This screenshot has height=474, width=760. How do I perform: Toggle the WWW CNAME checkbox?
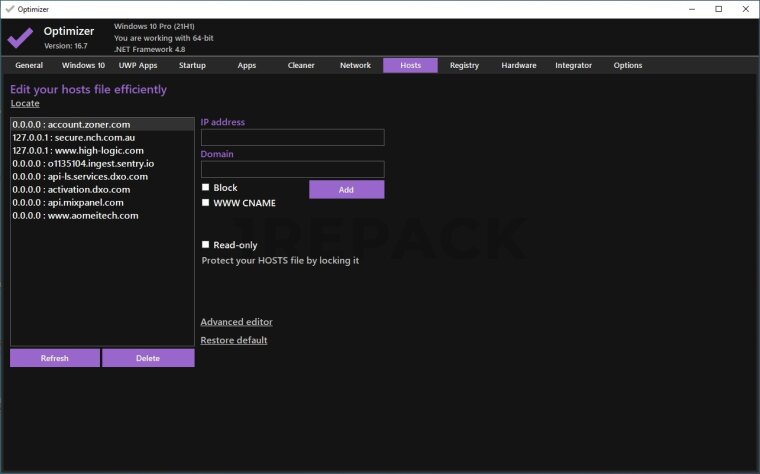tap(205, 203)
